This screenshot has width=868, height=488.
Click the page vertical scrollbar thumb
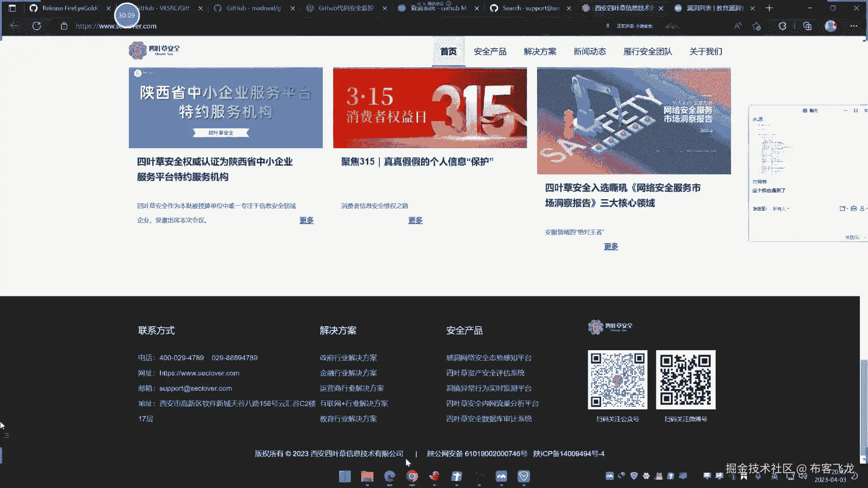pyautogui.click(x=863, y=407)
